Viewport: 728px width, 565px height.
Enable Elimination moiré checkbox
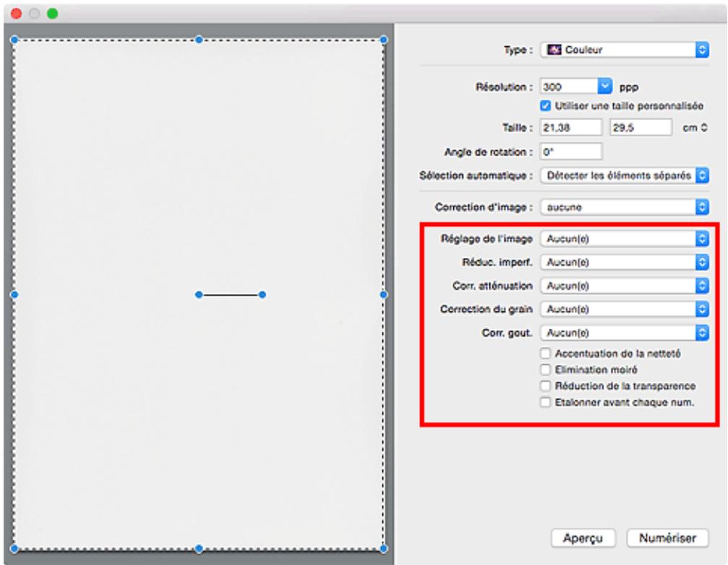[546, 369]
